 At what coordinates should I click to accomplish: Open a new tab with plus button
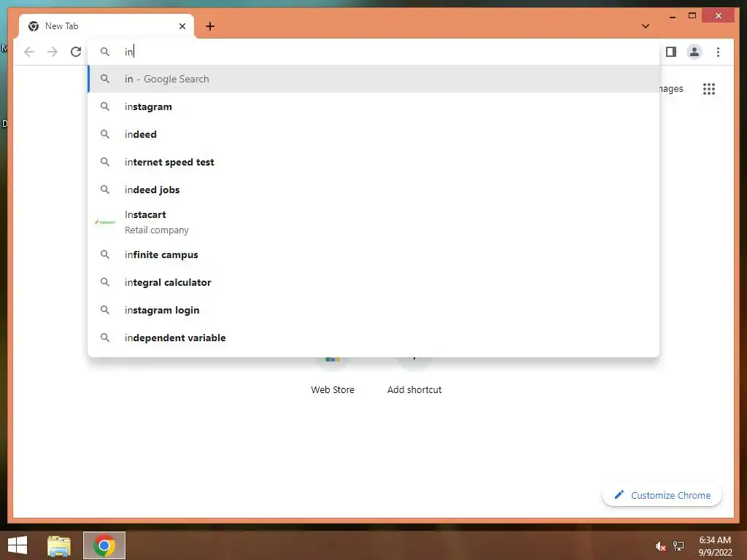point(210,26)
